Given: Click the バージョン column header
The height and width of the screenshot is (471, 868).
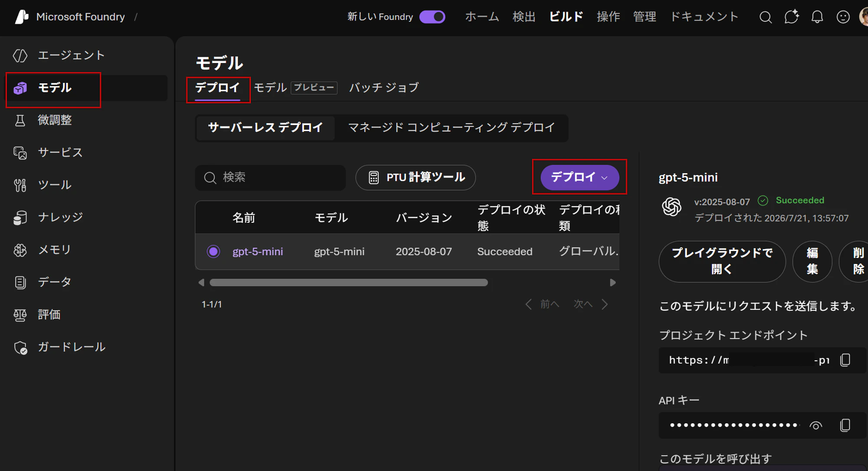Looking at the screenshot, I should pos(424,217).
